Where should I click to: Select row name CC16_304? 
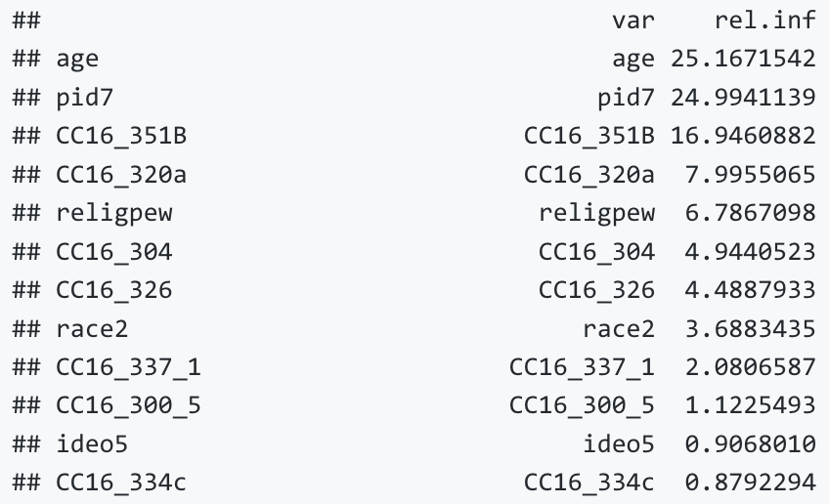click(114, 252)
